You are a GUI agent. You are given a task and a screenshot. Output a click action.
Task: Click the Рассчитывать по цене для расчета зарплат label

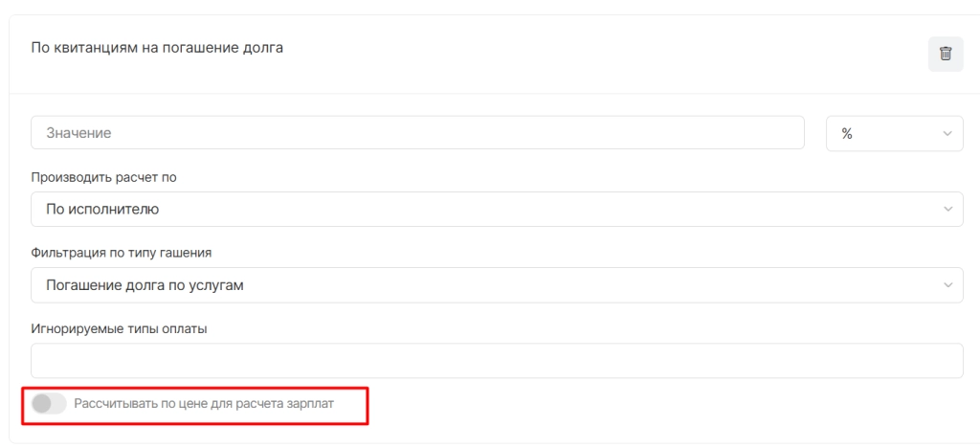tap(204, 404)
